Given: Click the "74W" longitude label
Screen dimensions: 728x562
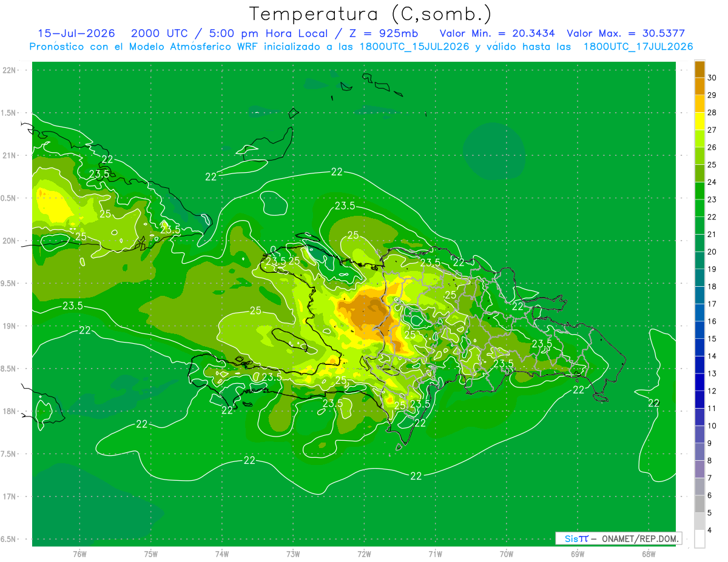Looking at the screenshot, I should [222, 554].
